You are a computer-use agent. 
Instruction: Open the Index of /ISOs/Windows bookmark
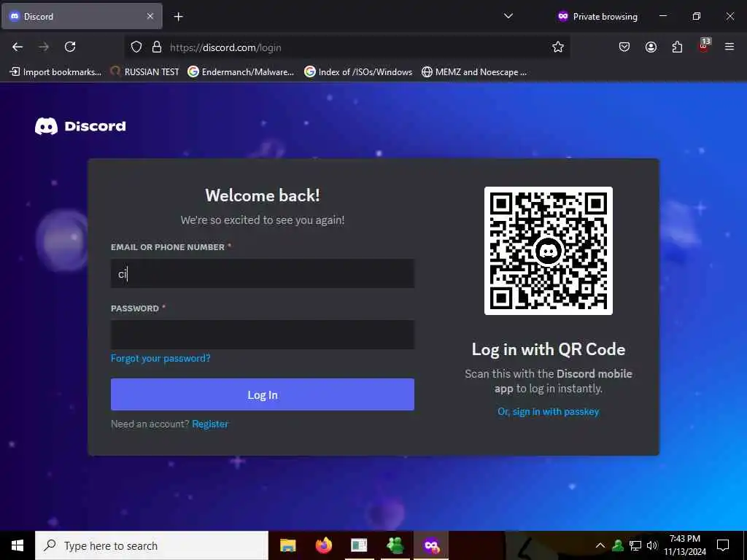[359, 72]
